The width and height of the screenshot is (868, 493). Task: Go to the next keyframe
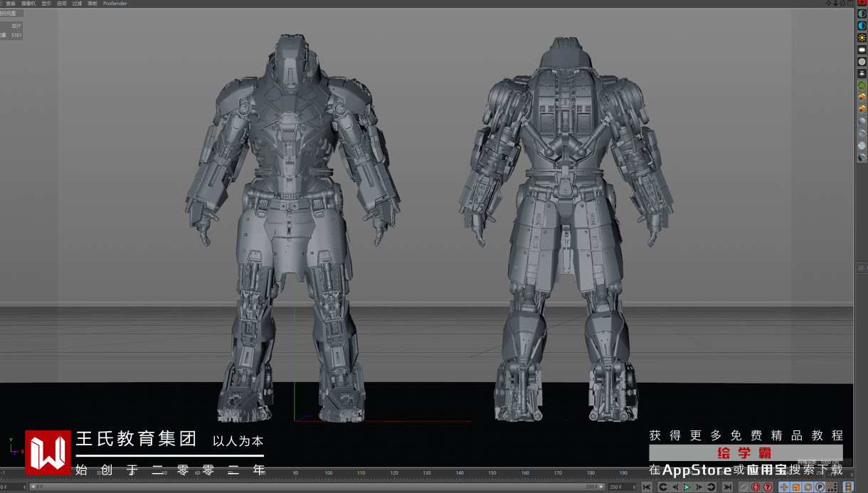[711, 487]
